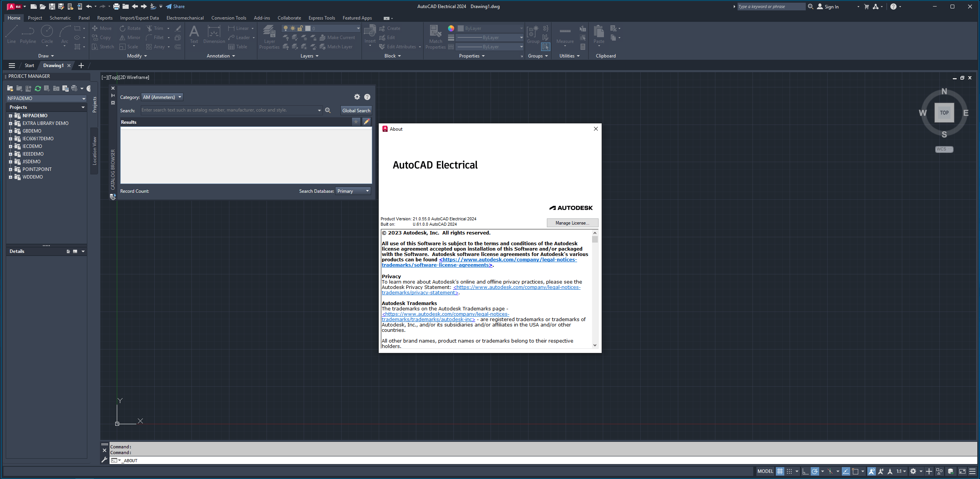Toggle MODEL space button in status bar

coord(765,471)
